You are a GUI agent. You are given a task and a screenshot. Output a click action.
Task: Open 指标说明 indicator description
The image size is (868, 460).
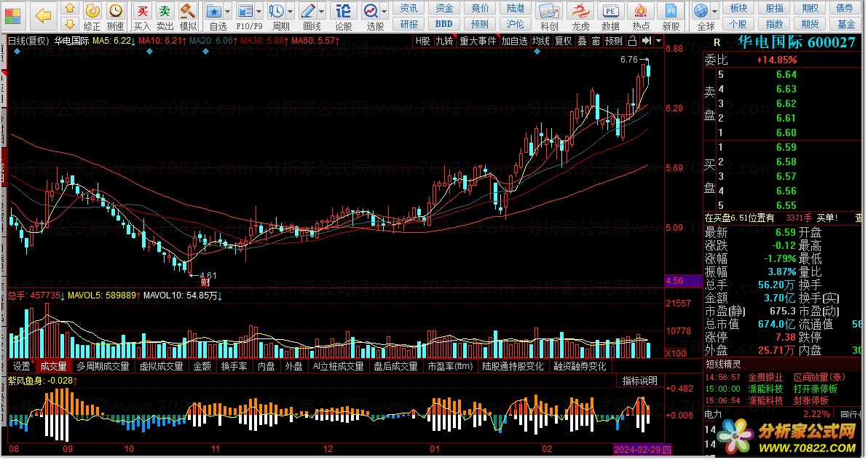pyautogui.click(x=639, y=380)
